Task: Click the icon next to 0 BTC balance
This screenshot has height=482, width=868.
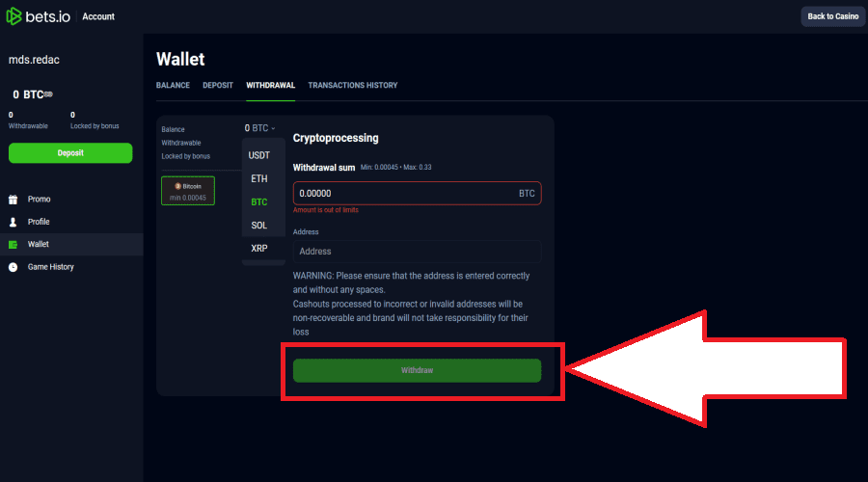Action: point(49,94)
